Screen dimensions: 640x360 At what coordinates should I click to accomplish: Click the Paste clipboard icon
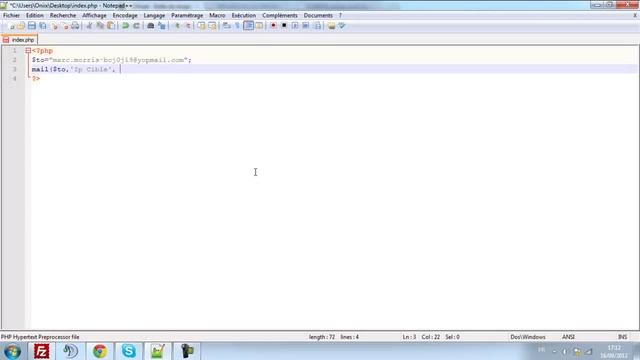(111, 26)
